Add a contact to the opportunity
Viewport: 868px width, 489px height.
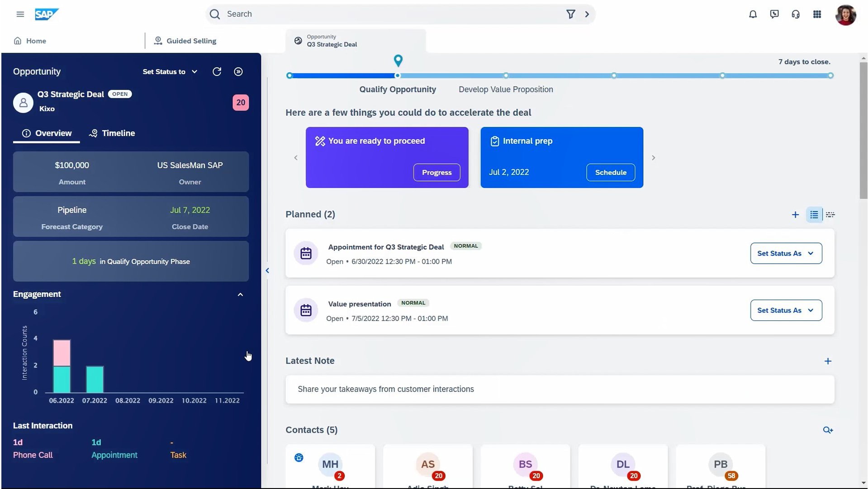coord(828,430)
